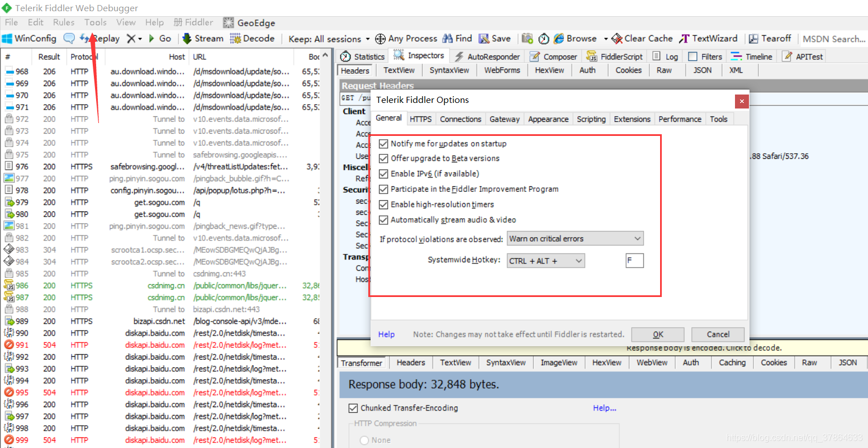Screen dimensions: 868x448
Task: Click the Stream toolbar button
Action: click(x=203, y=39)
